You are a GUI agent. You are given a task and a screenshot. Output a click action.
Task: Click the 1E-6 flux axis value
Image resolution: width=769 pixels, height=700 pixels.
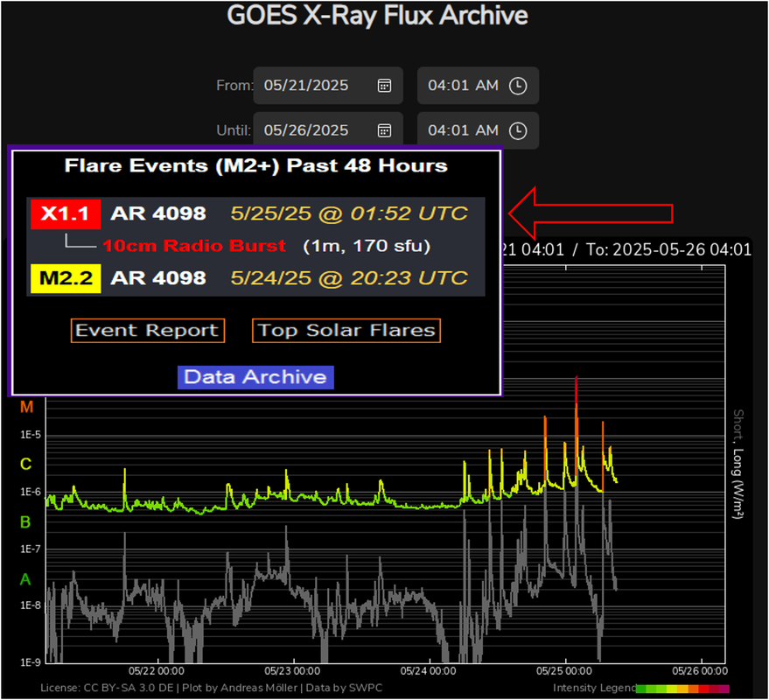pos(31,492)
